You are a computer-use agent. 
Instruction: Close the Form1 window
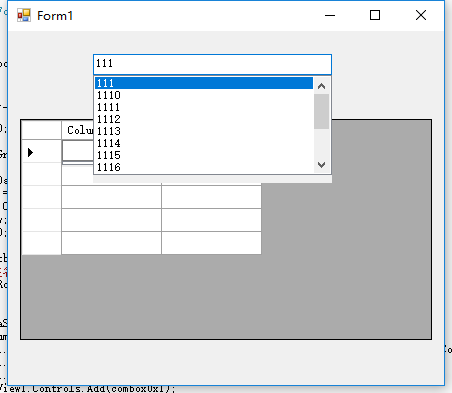(x=421, y=15)
